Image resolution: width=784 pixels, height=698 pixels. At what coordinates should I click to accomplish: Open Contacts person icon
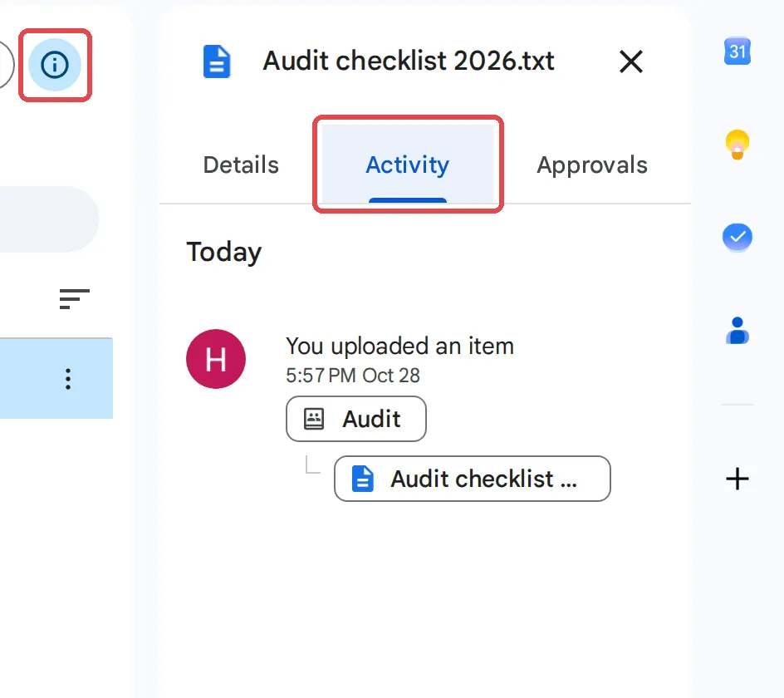(x=737, y=330)
